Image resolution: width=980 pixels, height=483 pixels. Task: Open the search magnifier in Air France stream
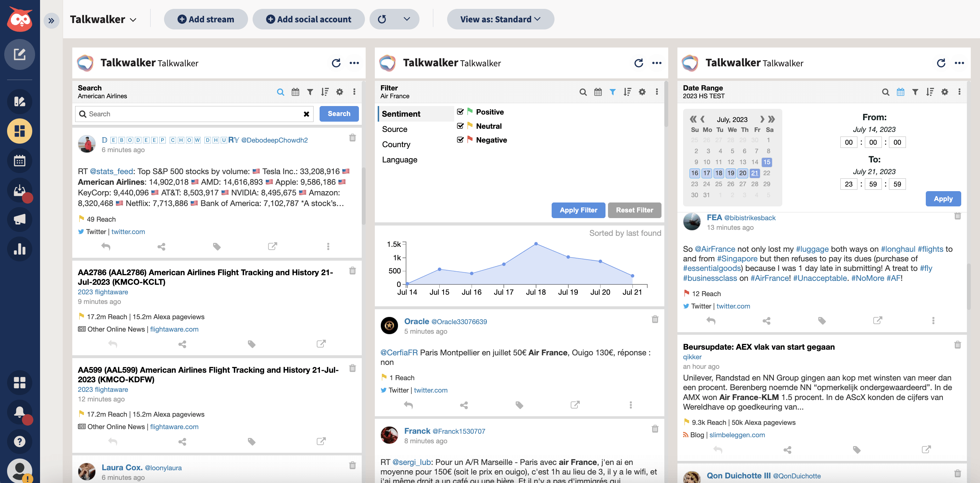[583, 92]
